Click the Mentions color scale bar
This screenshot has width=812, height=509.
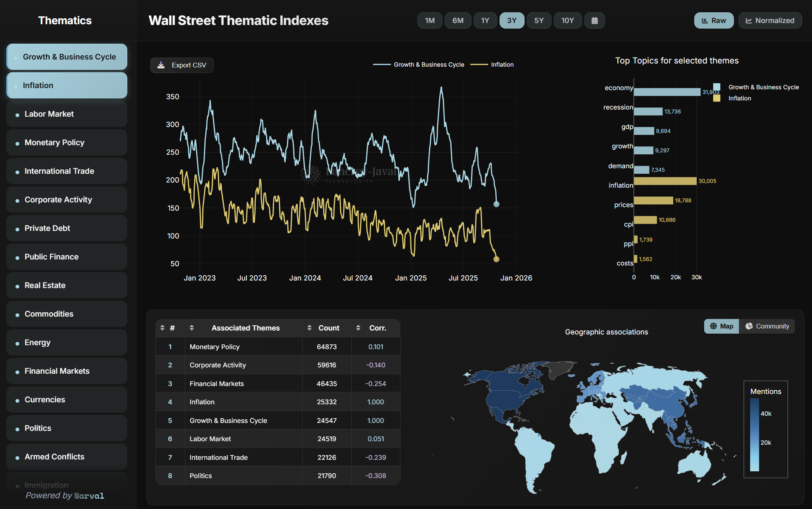[754, 434]
